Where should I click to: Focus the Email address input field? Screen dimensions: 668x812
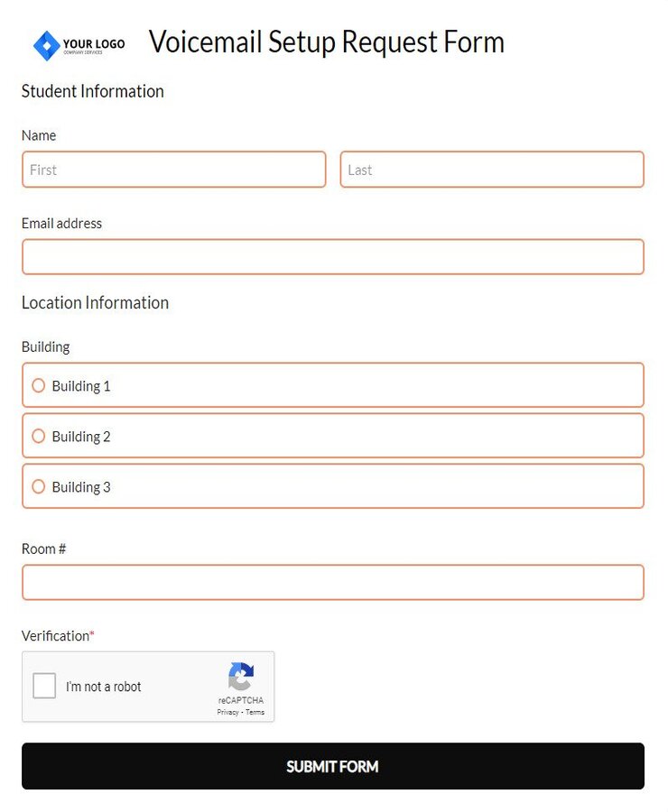tap(333, 256)
